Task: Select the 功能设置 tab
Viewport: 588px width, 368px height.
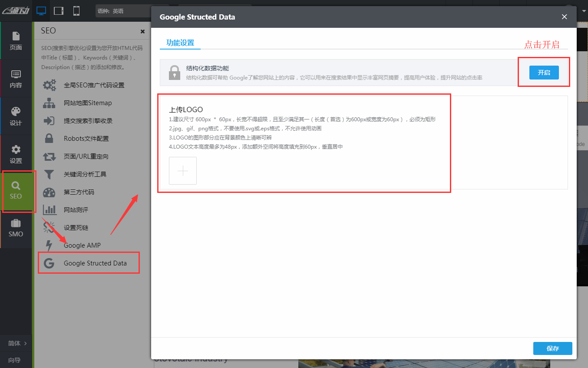Action: (180, 43)
